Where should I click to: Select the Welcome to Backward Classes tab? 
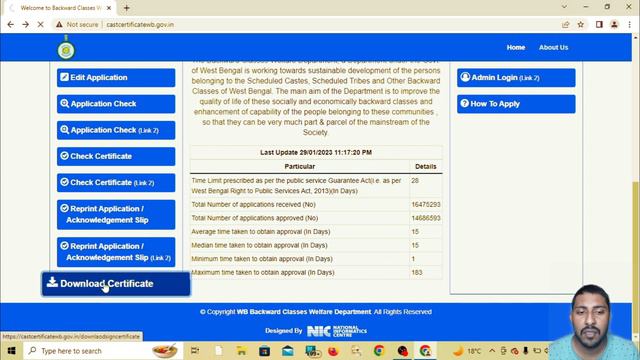[x=60, y=8]
